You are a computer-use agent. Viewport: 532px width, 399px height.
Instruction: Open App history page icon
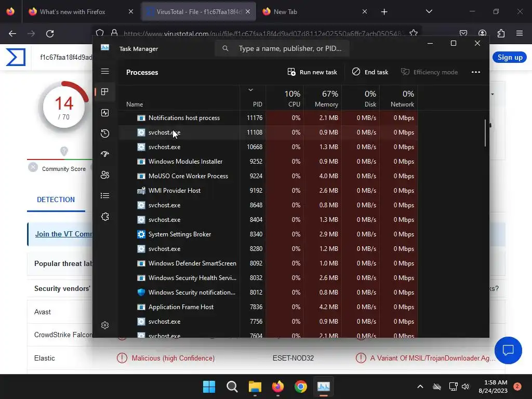pyautogui.click(x=105, y=134)
